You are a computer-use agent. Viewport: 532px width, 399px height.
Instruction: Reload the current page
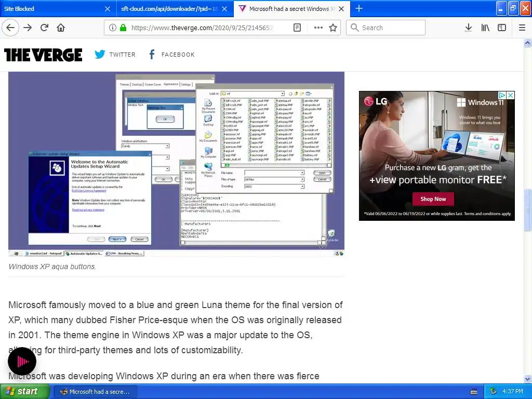[x=45, y=28]
